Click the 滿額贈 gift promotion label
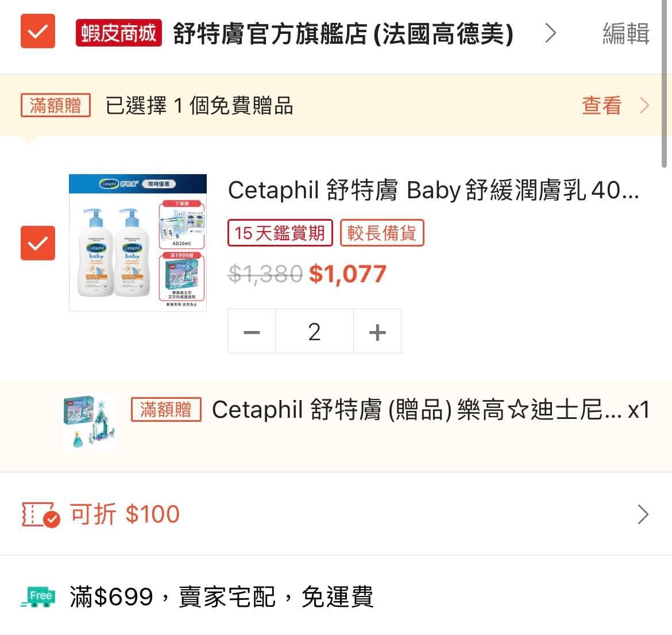 (x=55, y=105)
